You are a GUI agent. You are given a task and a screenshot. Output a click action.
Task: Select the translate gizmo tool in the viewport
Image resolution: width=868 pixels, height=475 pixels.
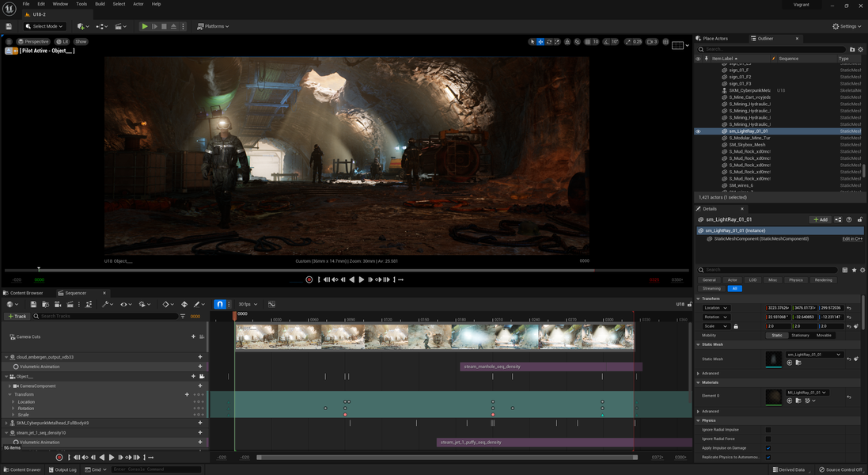click(x=540, y=41)
